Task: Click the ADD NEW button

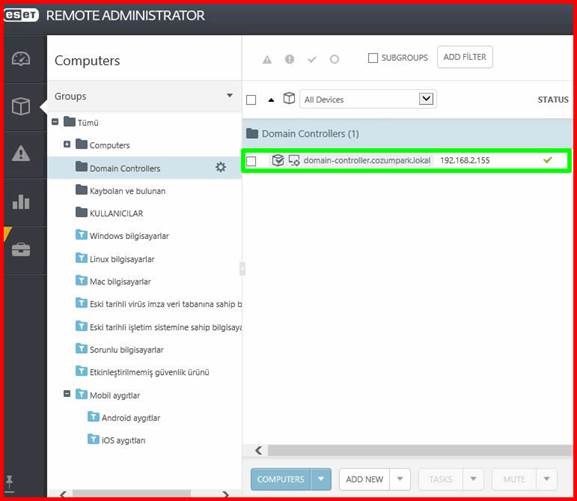Action: click(x=364, y=479)
